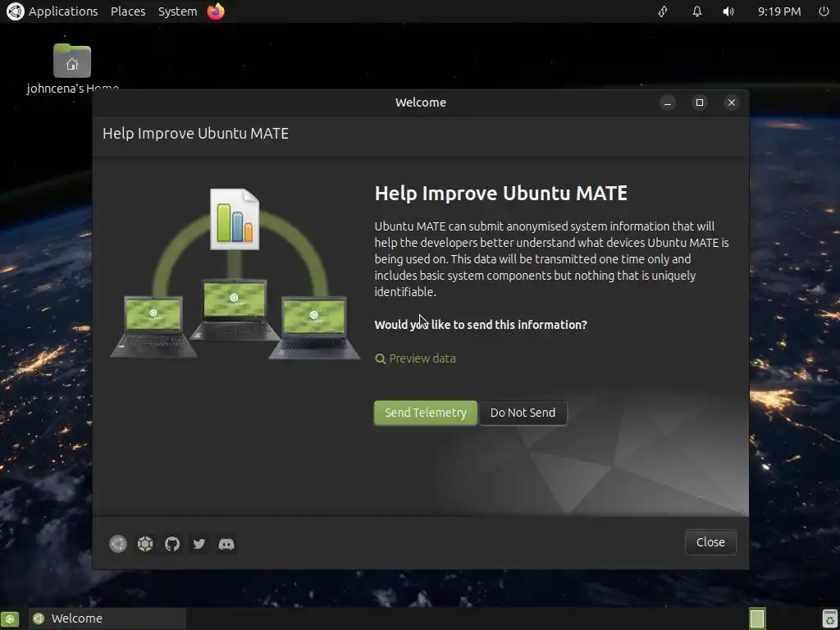Close the Welcome dialog with Close button
Screen dimensions: 840x630
[x=710, y=542]
